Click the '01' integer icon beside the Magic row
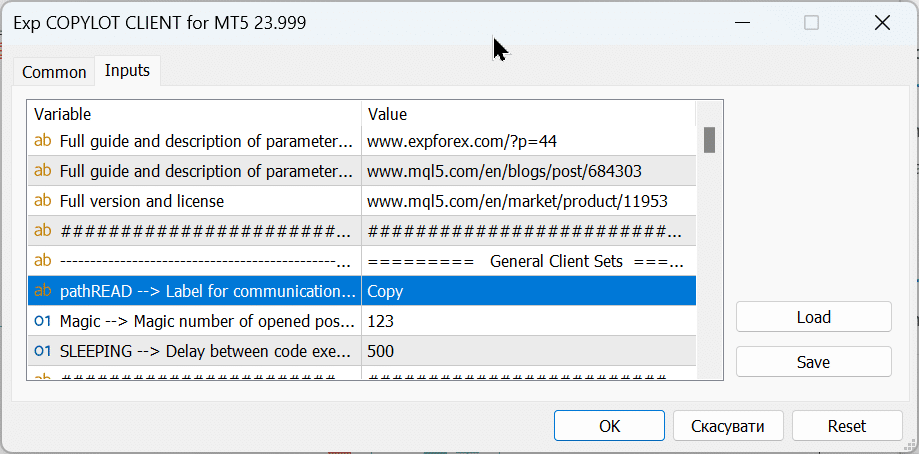The image size is (919, 454). tap(43, 321)
